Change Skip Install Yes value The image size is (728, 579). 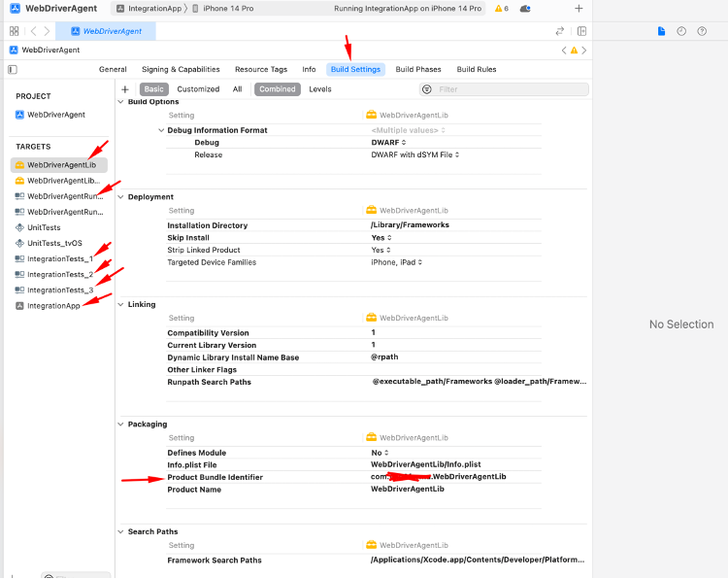click(381, 238)
